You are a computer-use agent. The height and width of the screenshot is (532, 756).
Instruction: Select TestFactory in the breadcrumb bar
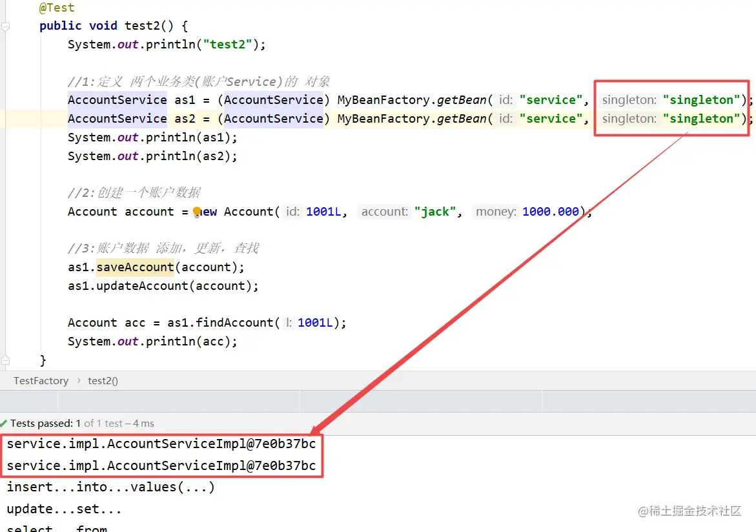41,381
